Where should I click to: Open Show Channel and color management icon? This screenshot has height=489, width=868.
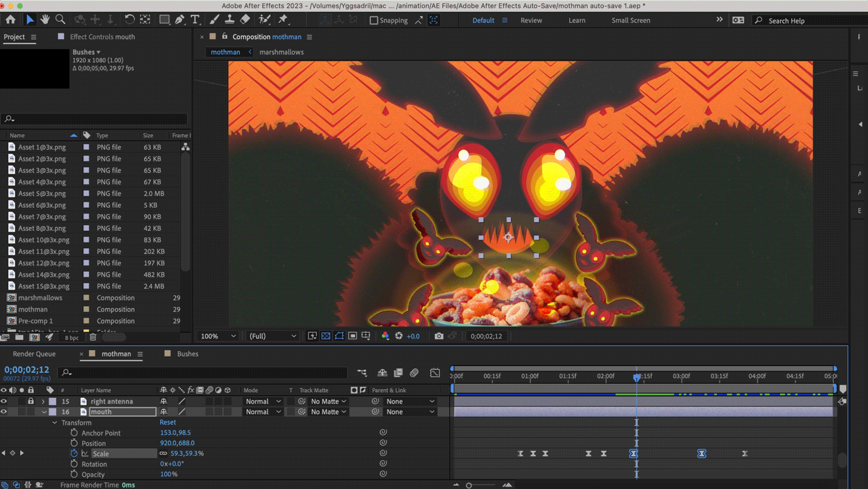click(385, 336)
